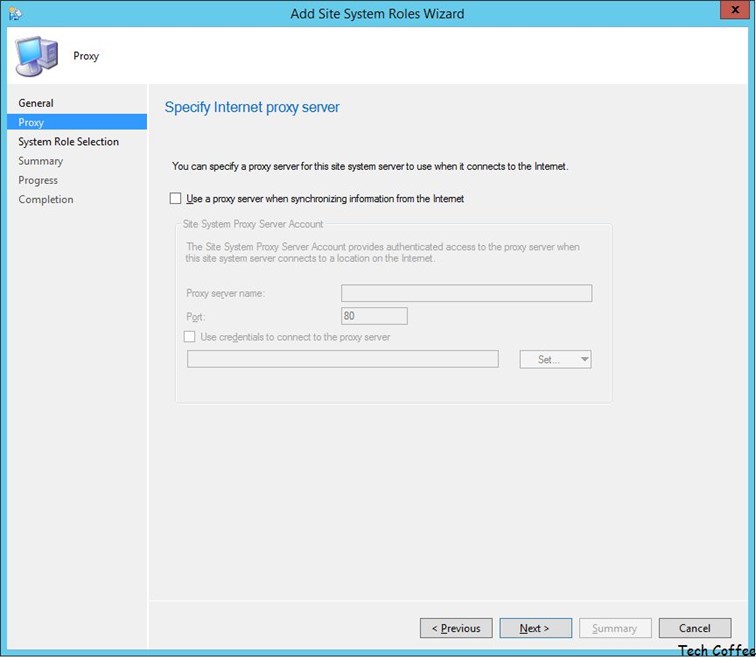Screen dimensions: 756x660
Task: Select the Proxy step in the sidebar
Action: pos(77,122)
